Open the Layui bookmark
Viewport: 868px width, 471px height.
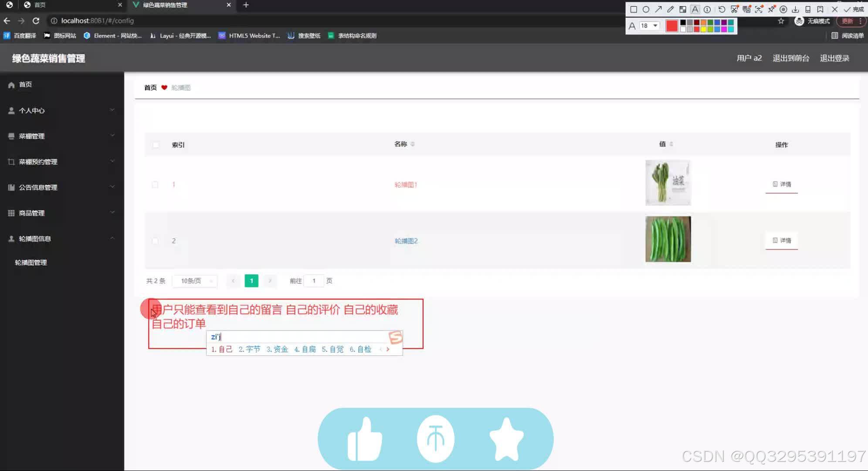[x=180, y=36]
